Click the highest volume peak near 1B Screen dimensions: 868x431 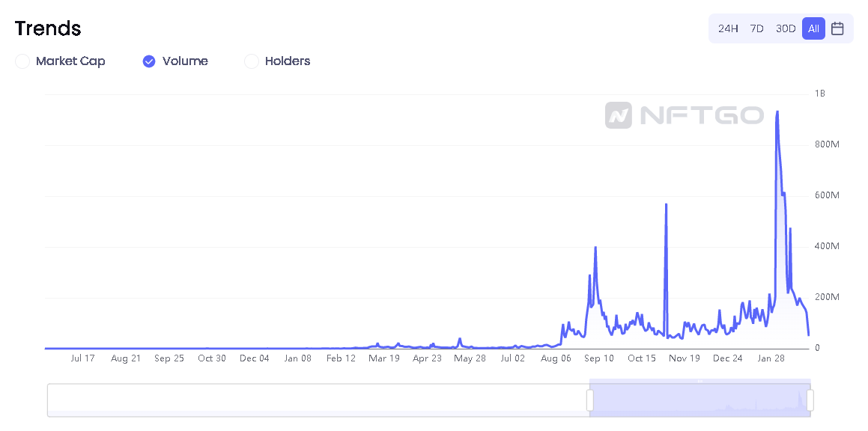777,111
